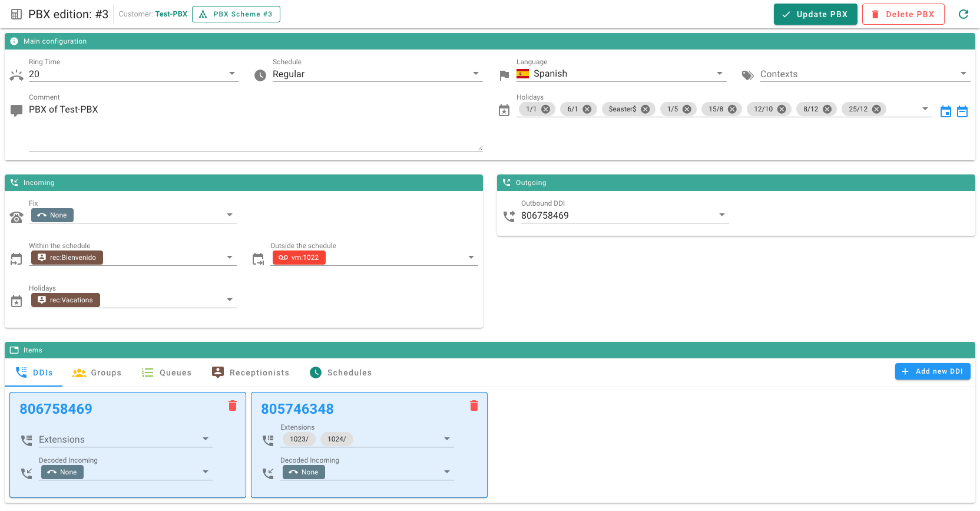Click into the Comment text area
The height and width of the screenshot is (511, 980).
[256, 127]
